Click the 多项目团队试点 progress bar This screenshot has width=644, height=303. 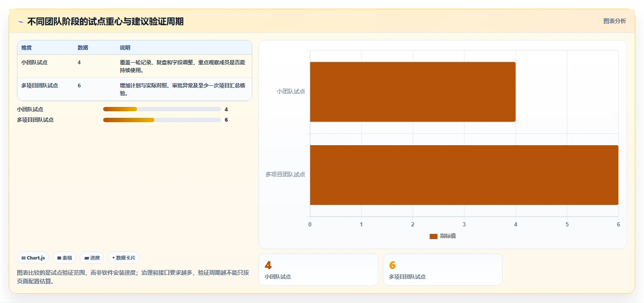click(162, 120)
